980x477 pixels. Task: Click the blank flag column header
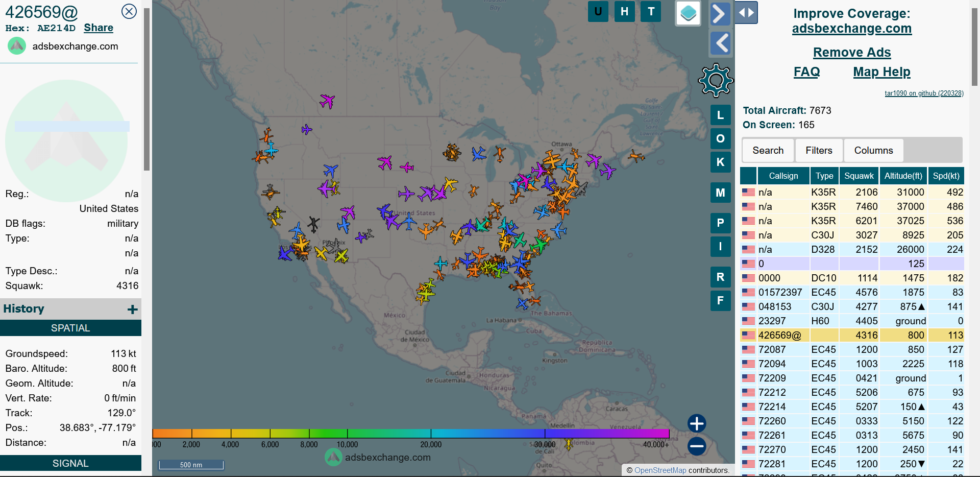[x=748, y=176]
